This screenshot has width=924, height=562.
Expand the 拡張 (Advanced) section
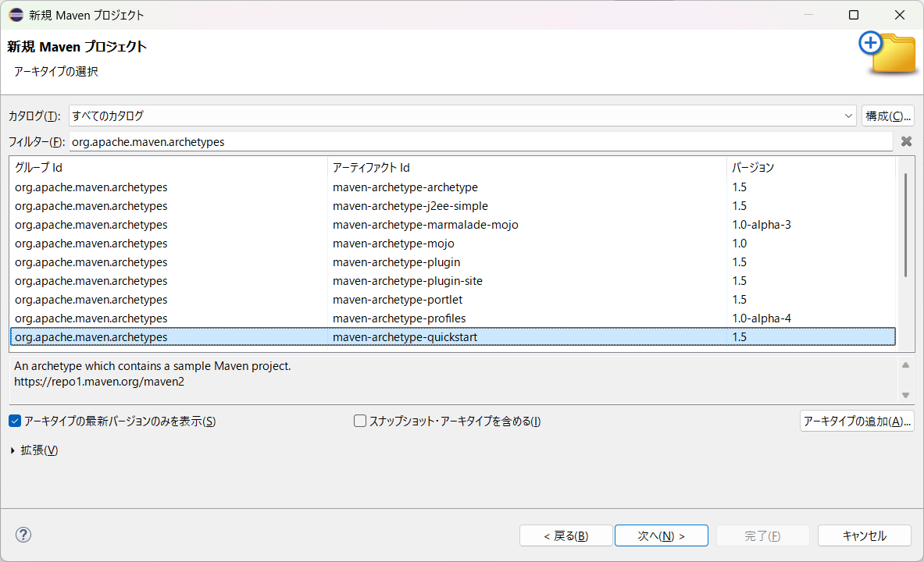pyautogui.click(x=13, y=450)
